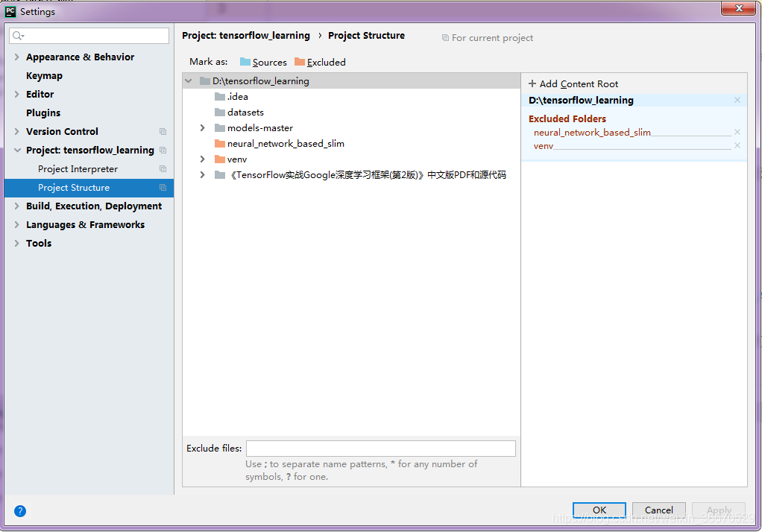Expand the Version Control section
Viewport: 762px width, 532px height.
[17, 132]
